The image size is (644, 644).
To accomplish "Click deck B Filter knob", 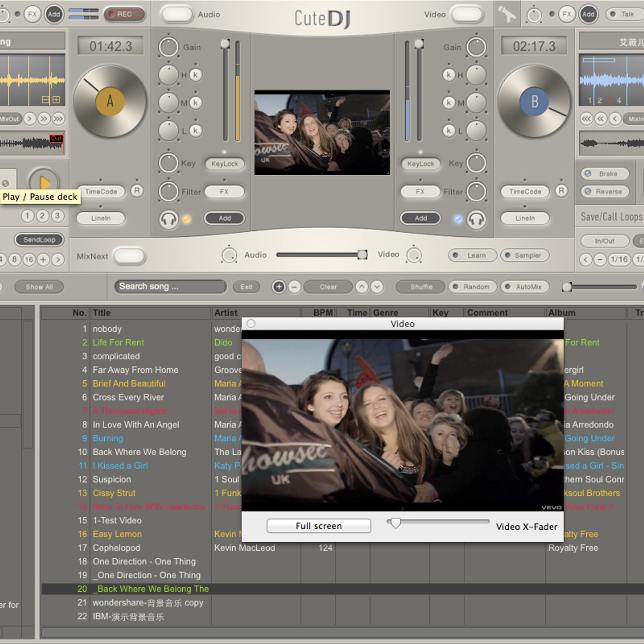I will click(x=477, y=192).
